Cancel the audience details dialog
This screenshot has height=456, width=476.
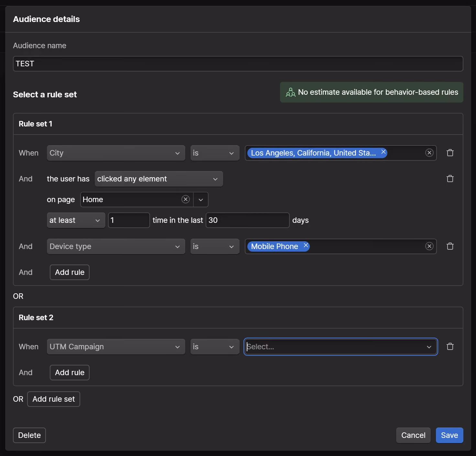click(413, 435)
